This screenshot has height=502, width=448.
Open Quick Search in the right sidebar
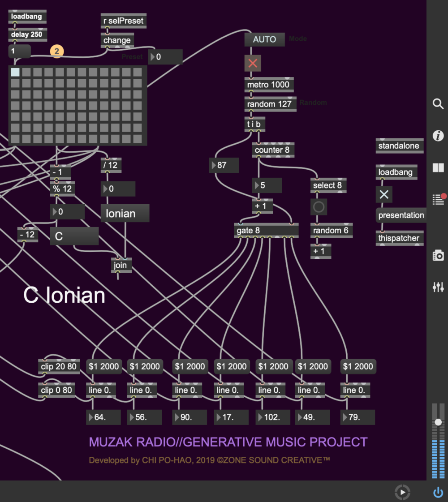coord(438,103)
